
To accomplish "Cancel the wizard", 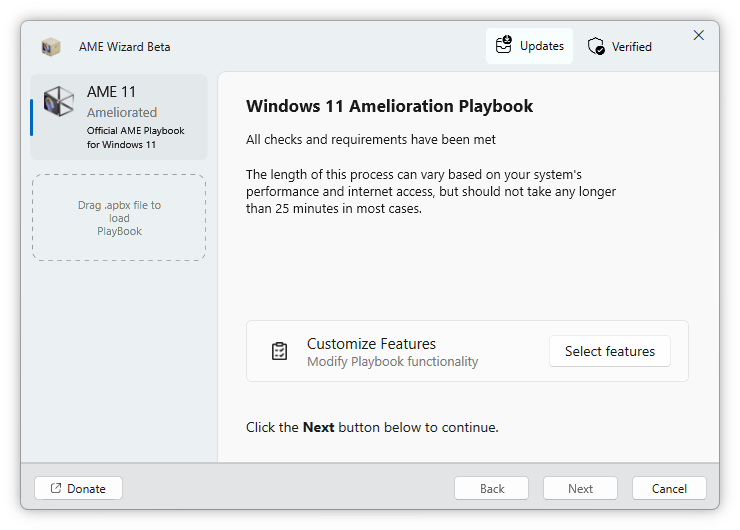I will click(669, 488).
